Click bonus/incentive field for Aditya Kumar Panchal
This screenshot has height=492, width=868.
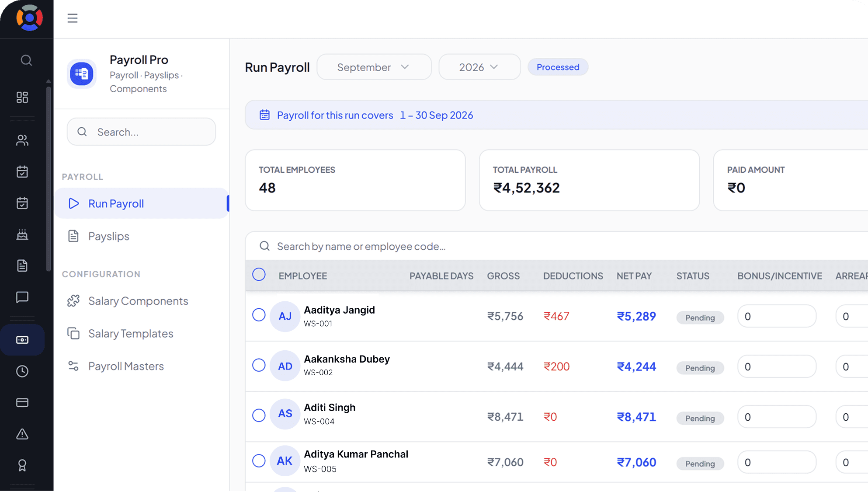777,462
